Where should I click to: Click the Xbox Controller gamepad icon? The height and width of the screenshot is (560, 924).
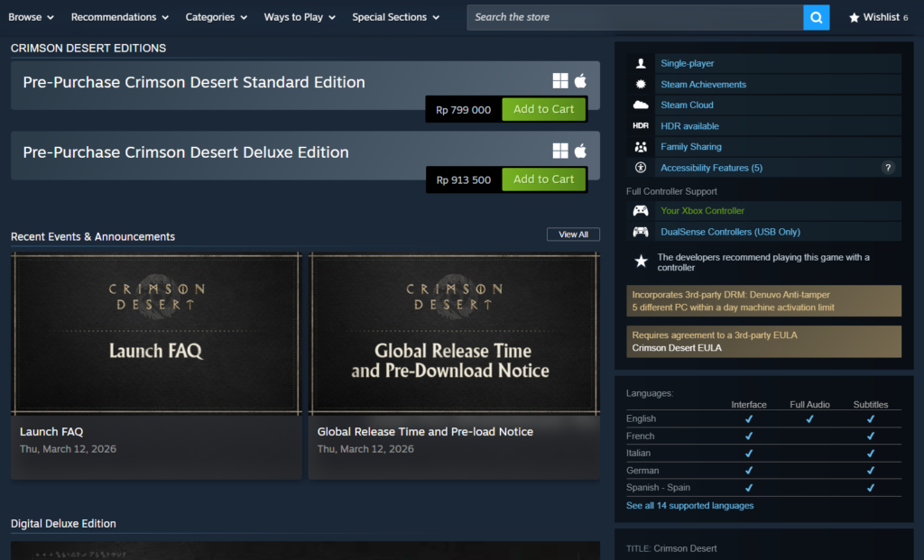(641, 210)
